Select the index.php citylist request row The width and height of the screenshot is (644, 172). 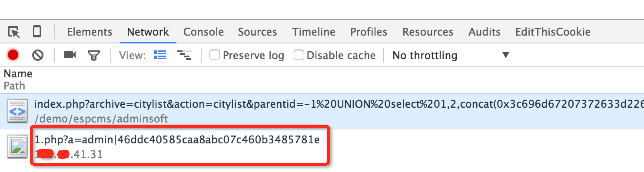[x=322, y=111]
